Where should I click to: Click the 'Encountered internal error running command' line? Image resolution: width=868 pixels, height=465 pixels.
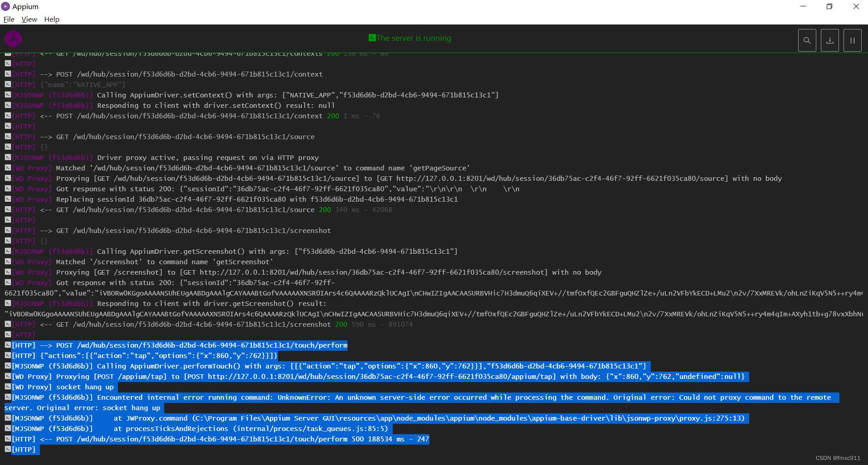(x=422, y=402)
